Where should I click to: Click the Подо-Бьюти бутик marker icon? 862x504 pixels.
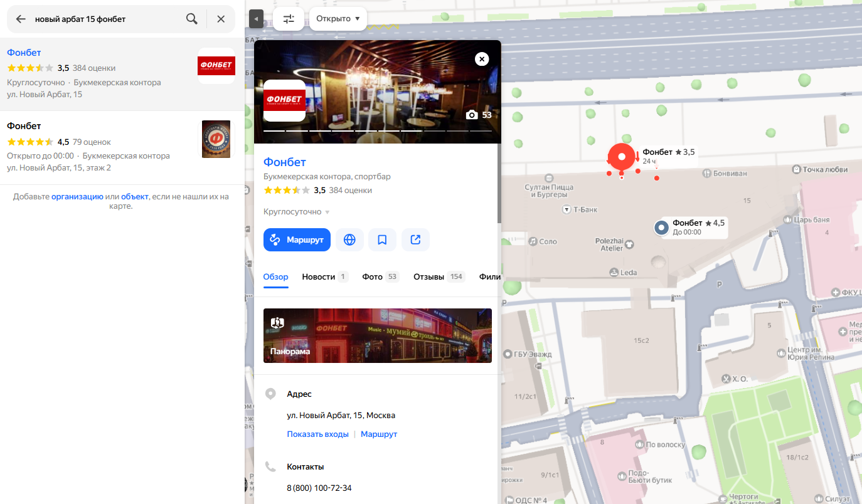click(620, 477)
